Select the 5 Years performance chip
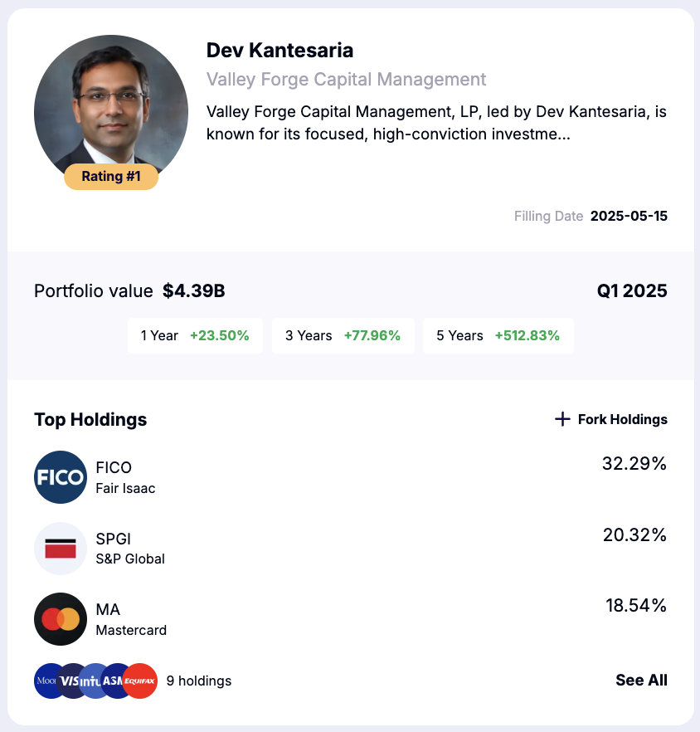Viewport: 700px width, 732px height. coord(498,335)
